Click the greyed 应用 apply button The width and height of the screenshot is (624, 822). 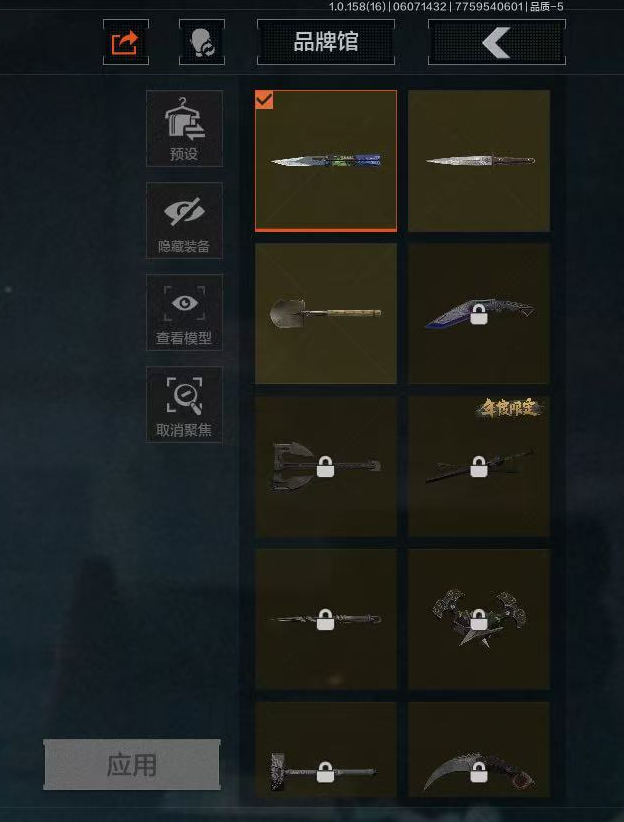tap(132, 765)
